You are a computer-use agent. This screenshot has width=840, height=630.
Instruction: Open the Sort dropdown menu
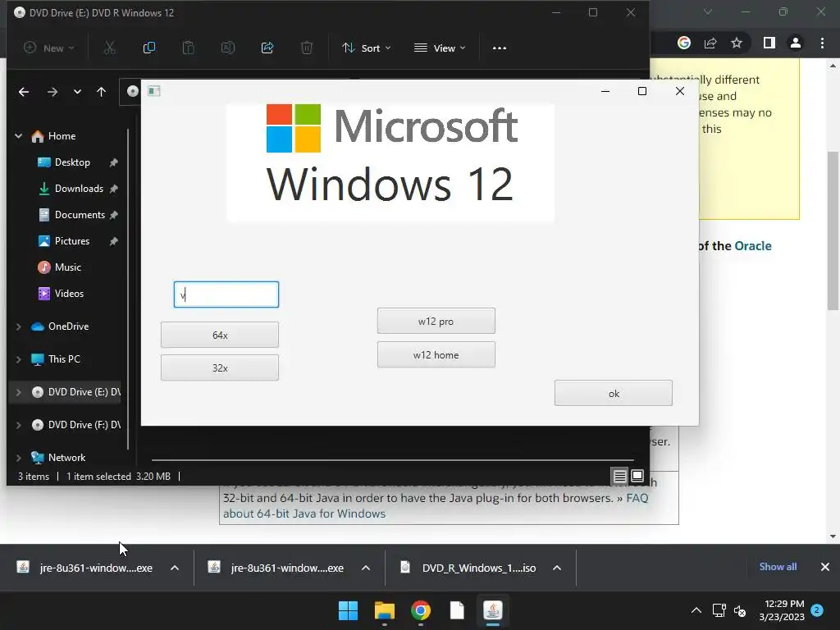click(367, 48)
